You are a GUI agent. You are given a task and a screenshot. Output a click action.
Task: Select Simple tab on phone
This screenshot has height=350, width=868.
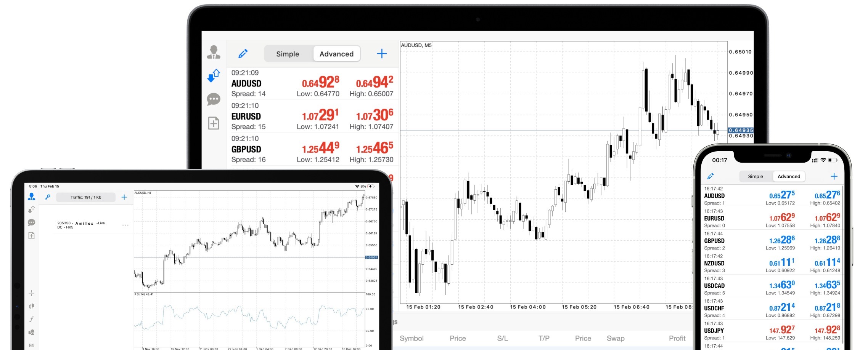point(755,176)
